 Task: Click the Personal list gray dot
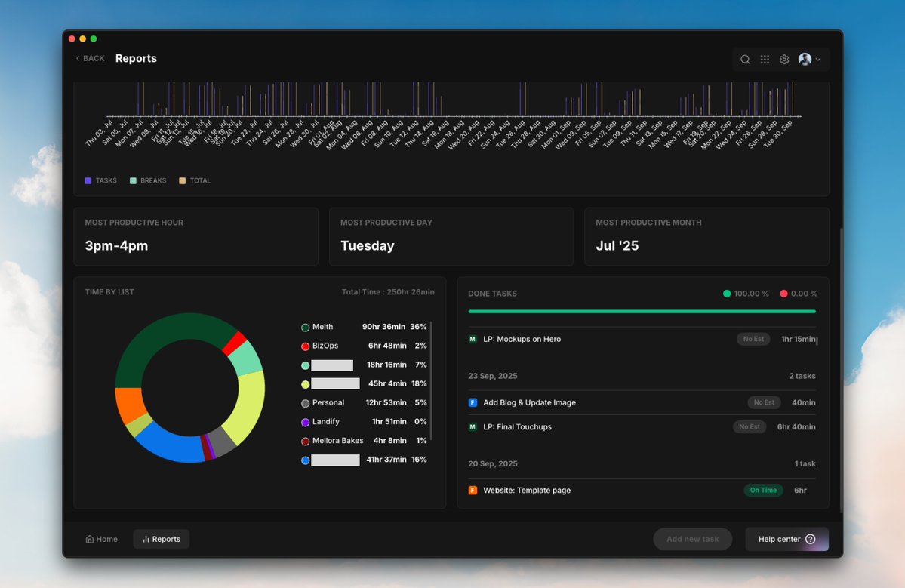pyautogui.click(x=306, y=403)
